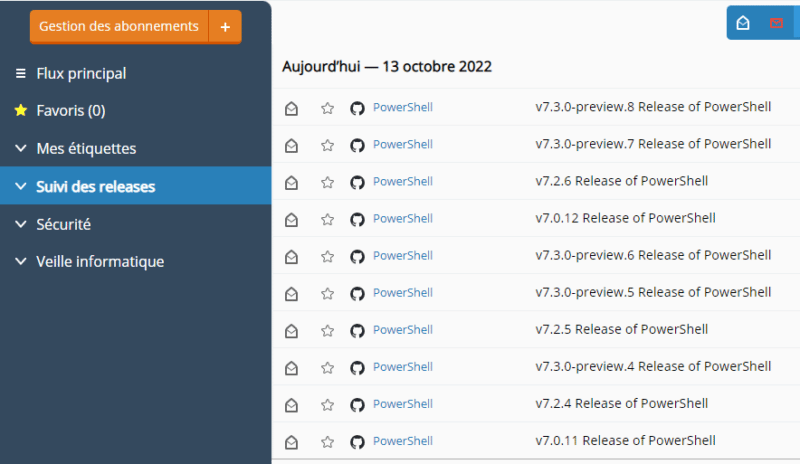The image size is (800, 464).
Task: Select the Veille informatique category
Action: pos(100,261)
